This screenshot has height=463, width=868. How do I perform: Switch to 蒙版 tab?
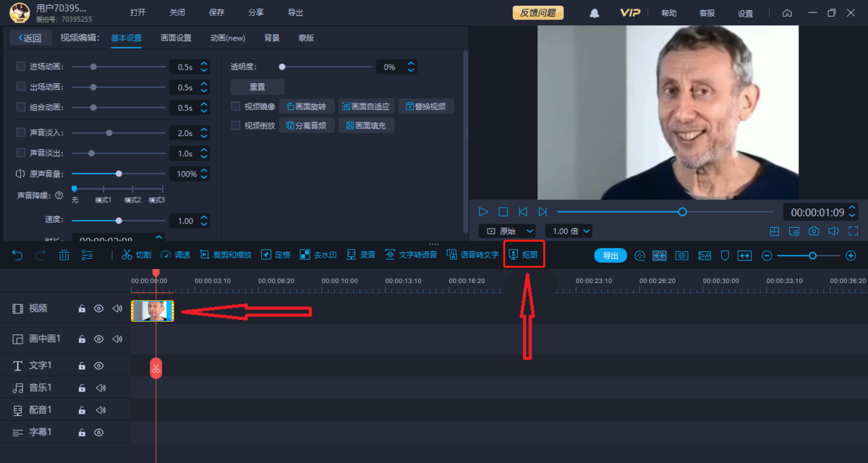[x=306, y=38]
